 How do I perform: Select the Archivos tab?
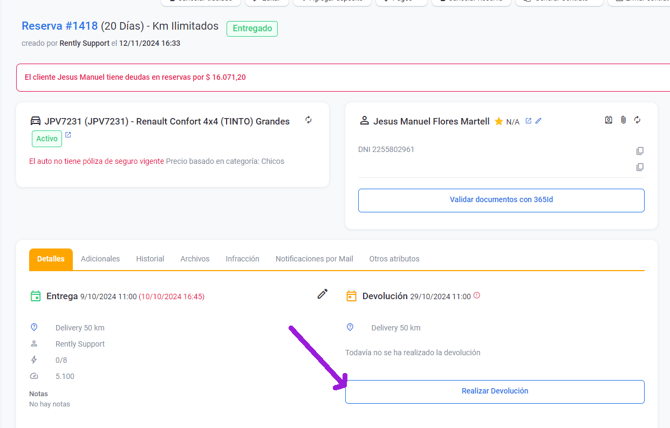[195, 259]
